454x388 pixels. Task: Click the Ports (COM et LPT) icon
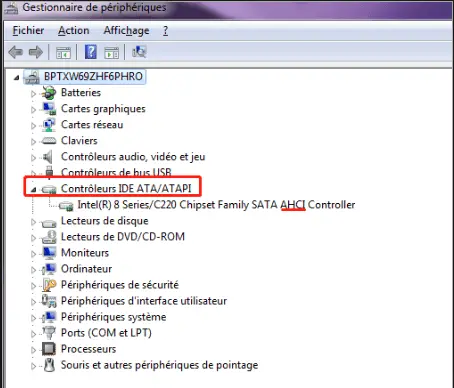[x=49, y=333]
